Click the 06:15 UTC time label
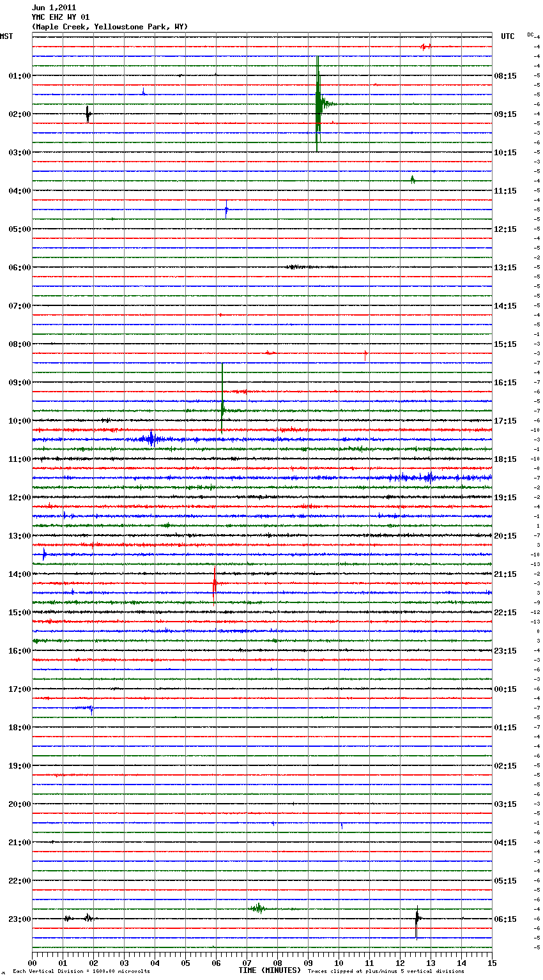The image size is (543, 980). coord(505,919)
